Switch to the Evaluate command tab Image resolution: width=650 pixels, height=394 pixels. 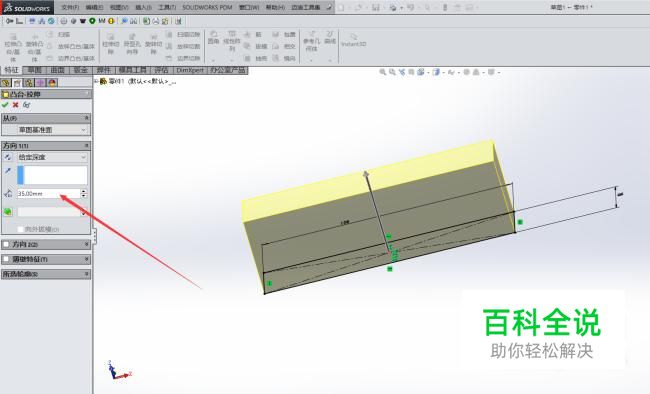[161, 70]
